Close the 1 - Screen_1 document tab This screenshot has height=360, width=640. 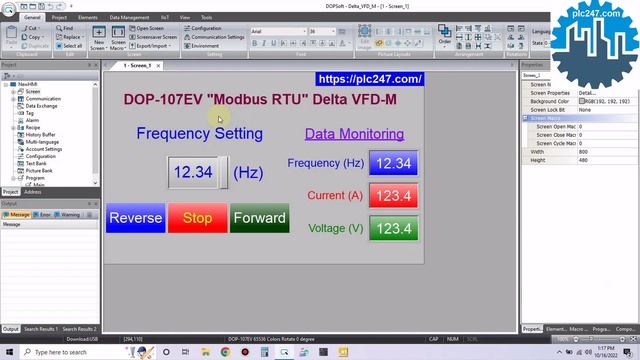[158, 65]
